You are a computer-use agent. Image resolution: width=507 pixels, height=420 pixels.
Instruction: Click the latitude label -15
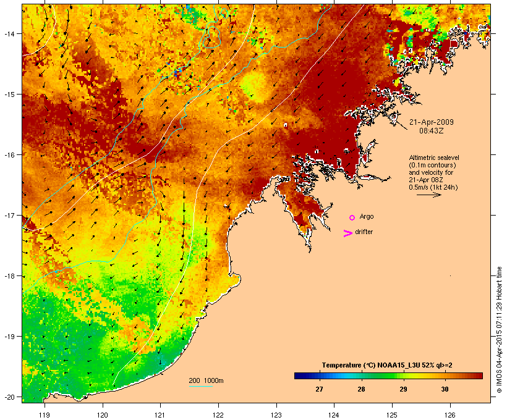[x=9, y=94]
